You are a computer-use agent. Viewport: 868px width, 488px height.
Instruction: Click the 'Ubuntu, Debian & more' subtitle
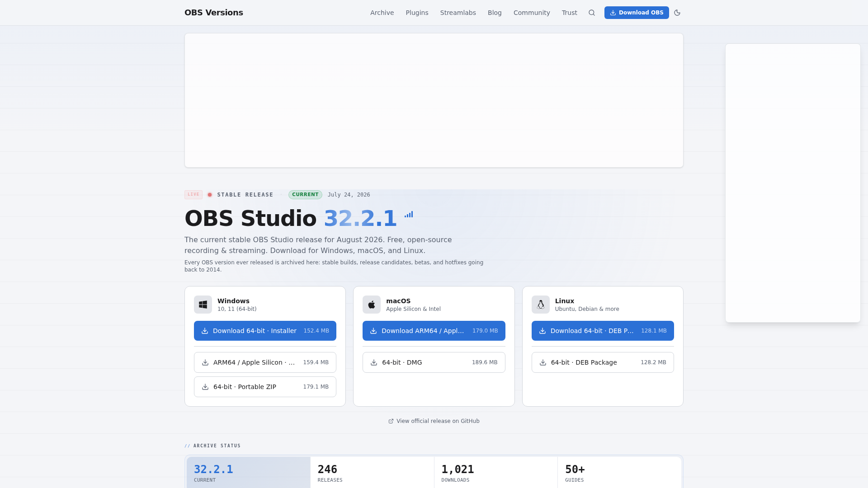pos(587,309)
